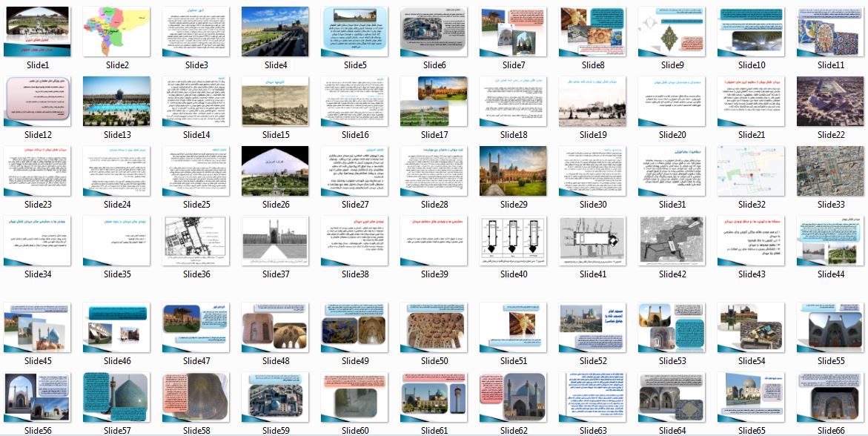Image resolution: width=868 pixels, height=436 pixels.
Task: Open the Slide2 map thumbnail
Action: 116,32
